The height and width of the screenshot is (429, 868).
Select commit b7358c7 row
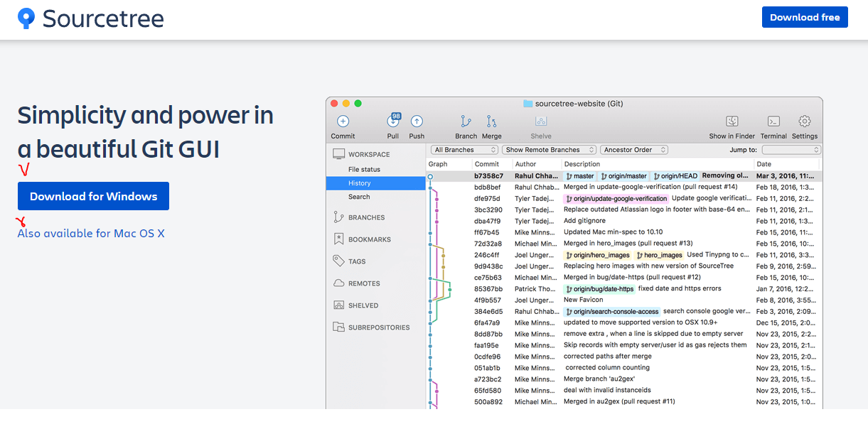point(624,175)
